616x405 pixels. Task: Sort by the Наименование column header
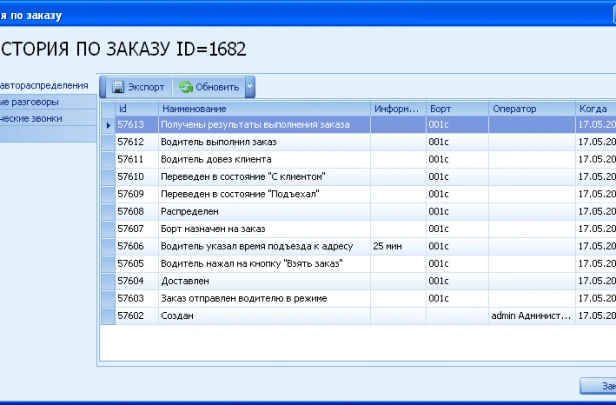264,108
